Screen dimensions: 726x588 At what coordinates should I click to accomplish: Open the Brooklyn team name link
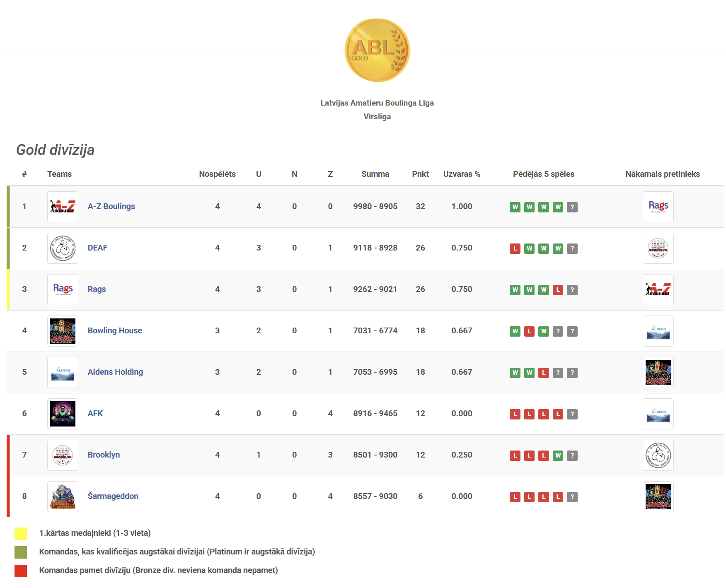point(104,455)
